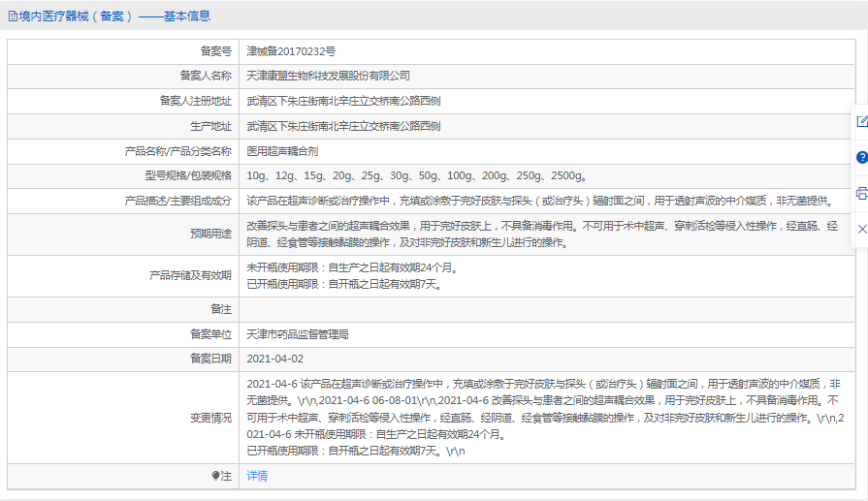Click the printer icon on right sidebar
Image resolution: width=868 pixels, height=501 pixels.
[862, 193]
